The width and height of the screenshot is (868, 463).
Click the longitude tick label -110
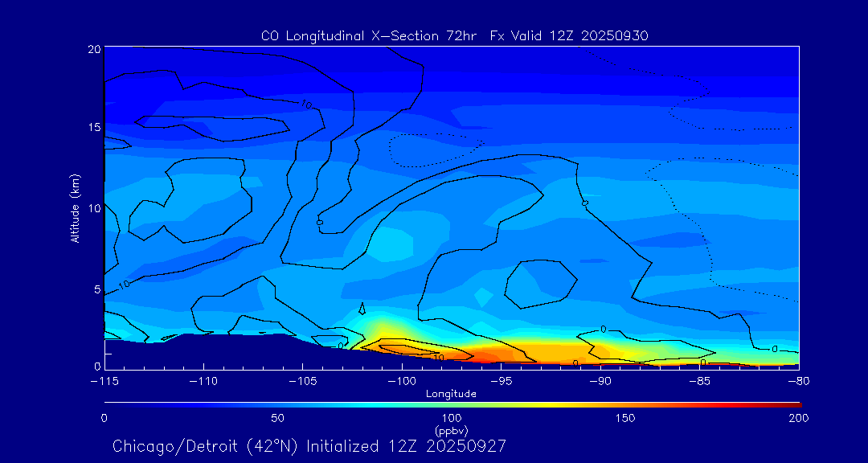[203, 382]
